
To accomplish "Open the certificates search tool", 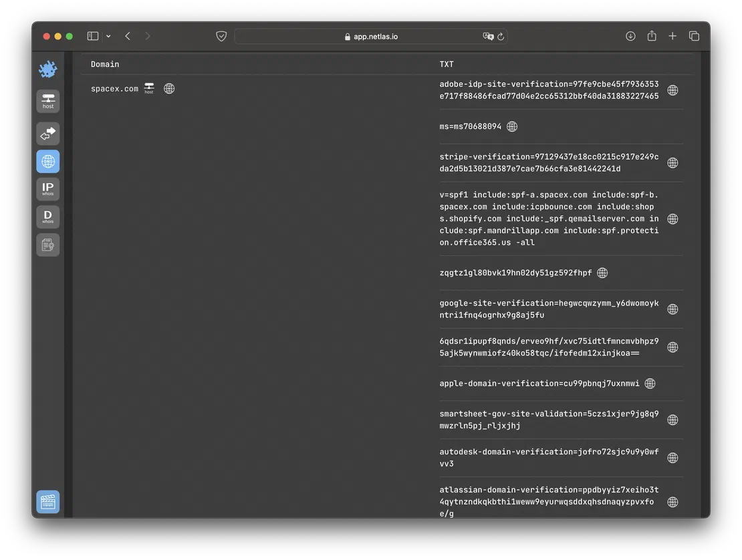I will click(47, 245).
